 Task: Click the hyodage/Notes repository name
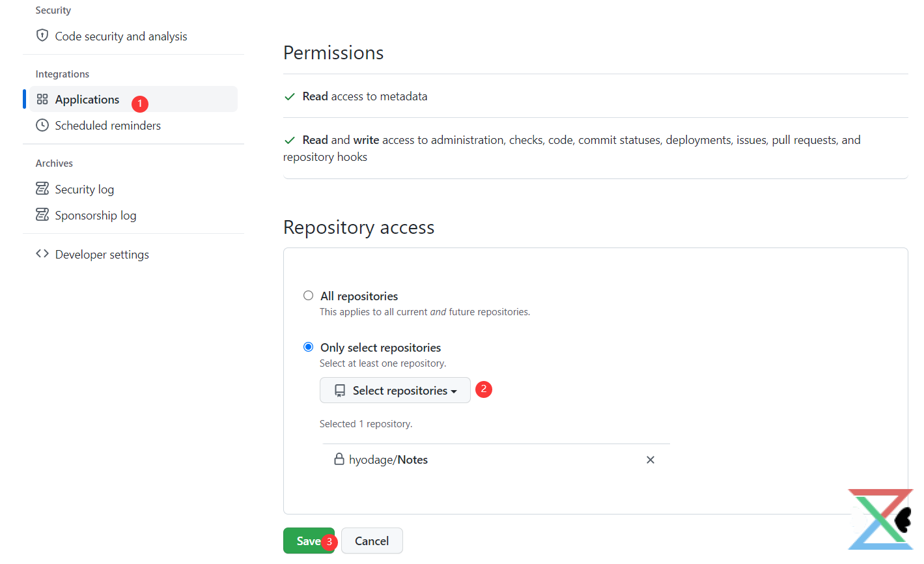pos(388,460)
